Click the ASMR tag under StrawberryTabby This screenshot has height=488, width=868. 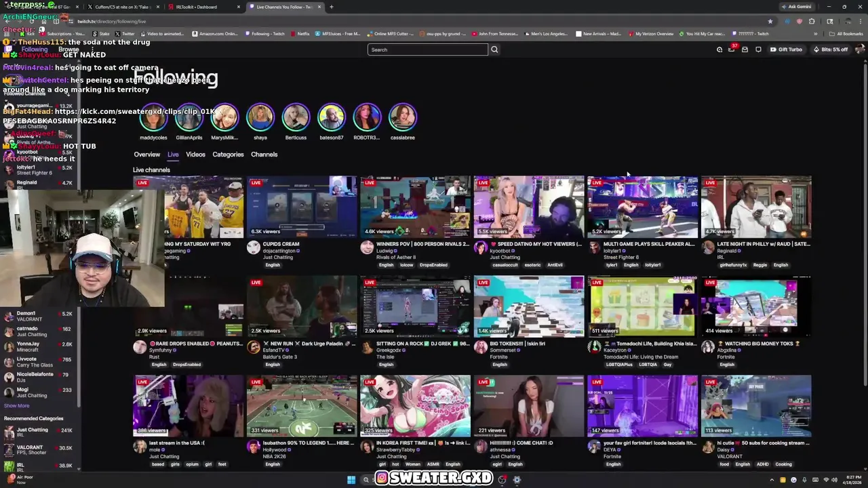point(432,464)
